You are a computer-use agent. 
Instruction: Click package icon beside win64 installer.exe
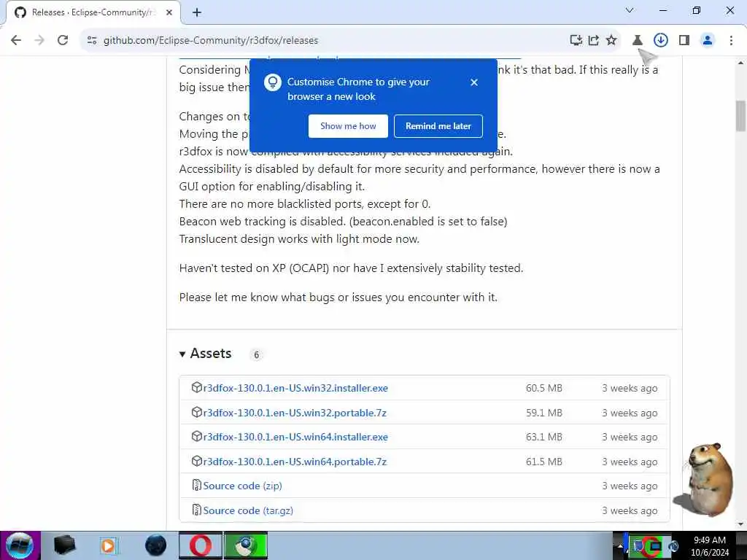[x=197, y=436]
